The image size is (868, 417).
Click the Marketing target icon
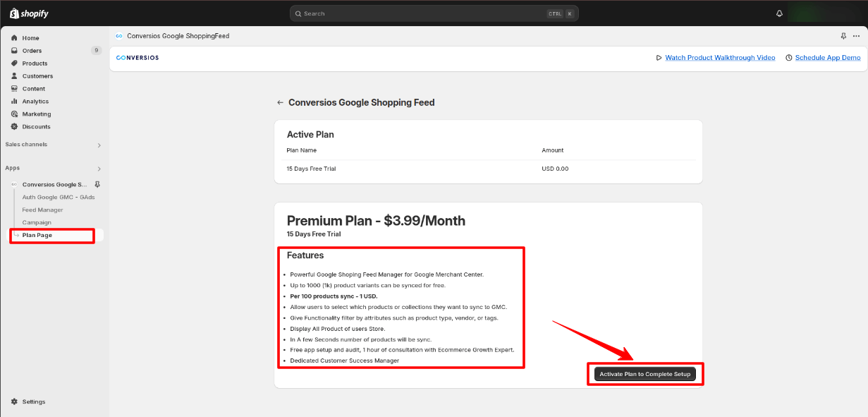14,114
